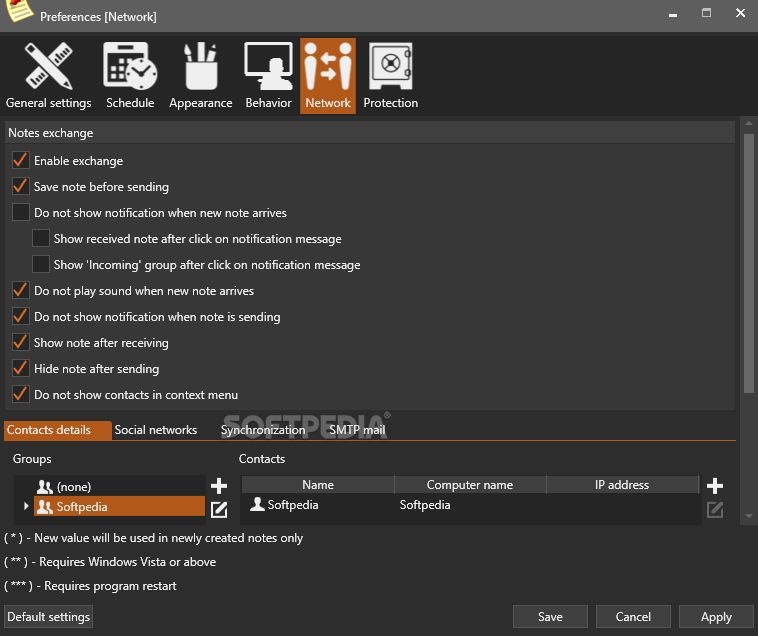Select the Softpedia group in Groups list
Viewport: 758px width, 636px height.
[x=120, y=506]
